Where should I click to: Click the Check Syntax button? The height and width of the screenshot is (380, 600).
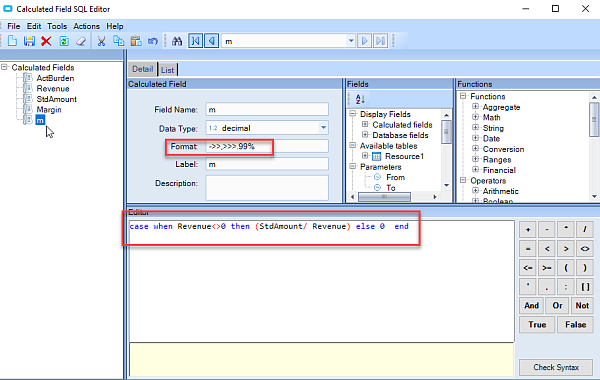[556, 367]
